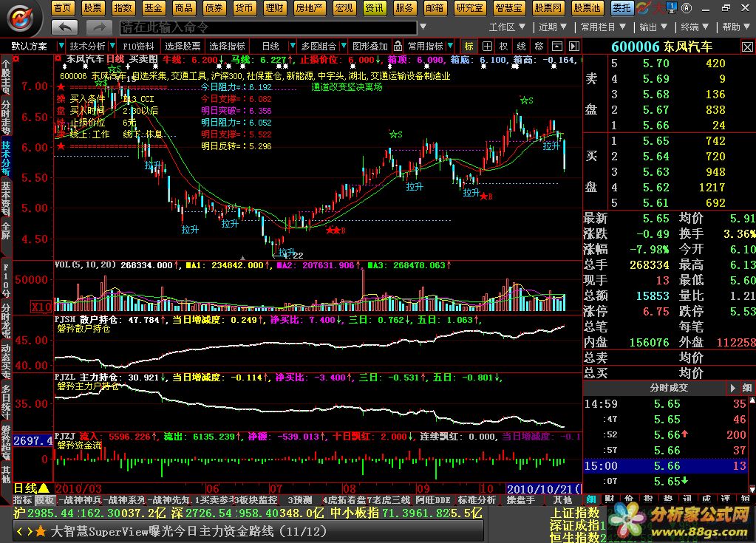756x543 pixels.
Task: Close the 600006 东风汽车 quote panel
Action: coord(747,47)
